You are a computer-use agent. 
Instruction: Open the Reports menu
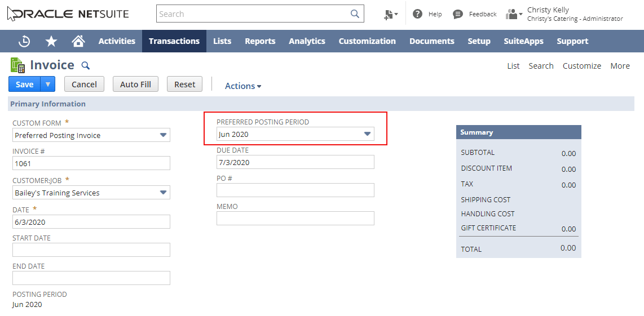click(260, 41)
